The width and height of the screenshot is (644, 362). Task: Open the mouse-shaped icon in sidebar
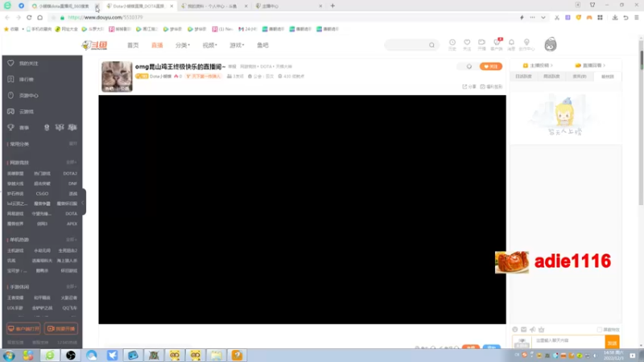[x=10, y=95]
